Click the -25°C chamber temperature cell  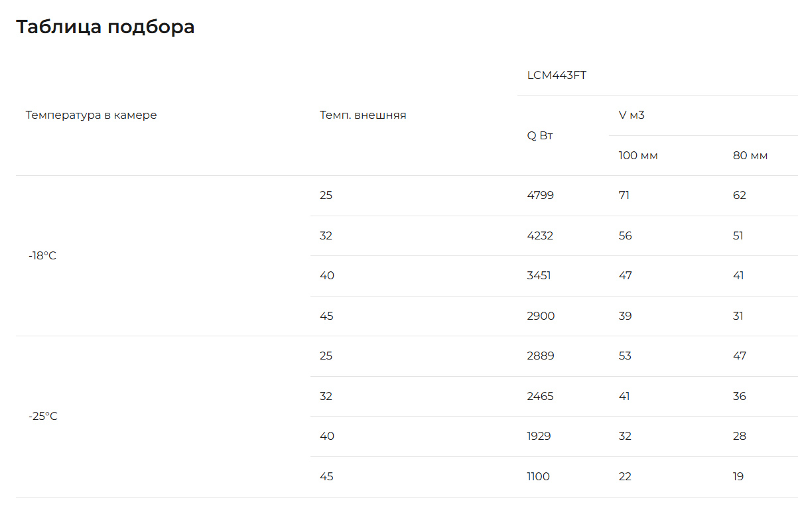coord(43,417)
